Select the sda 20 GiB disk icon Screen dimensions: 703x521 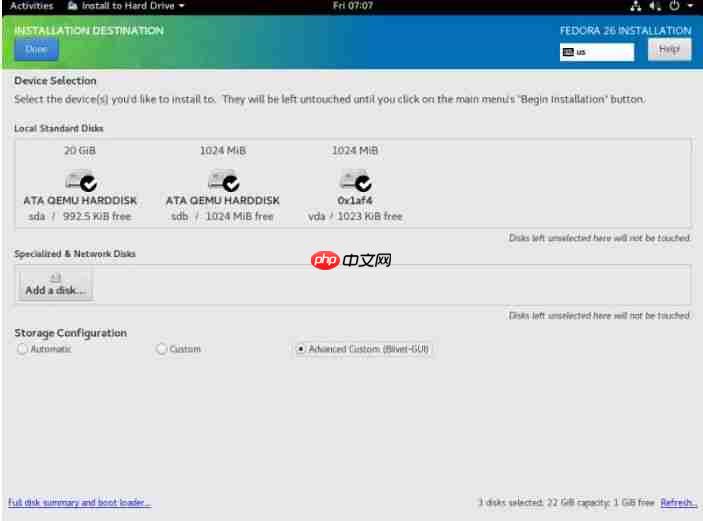(x=81, y=181)
